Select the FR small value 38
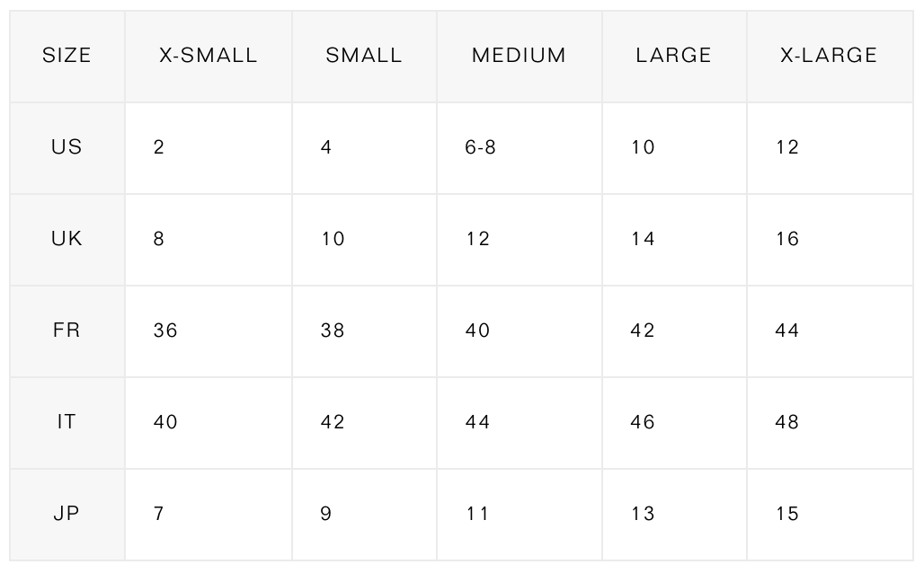 333,331
